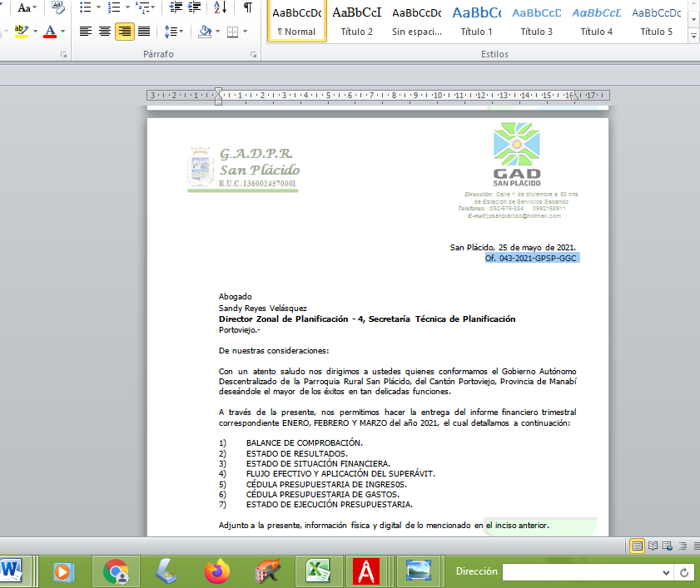
Task: Open Firefox from the taskbar
Action: (216, 571)
